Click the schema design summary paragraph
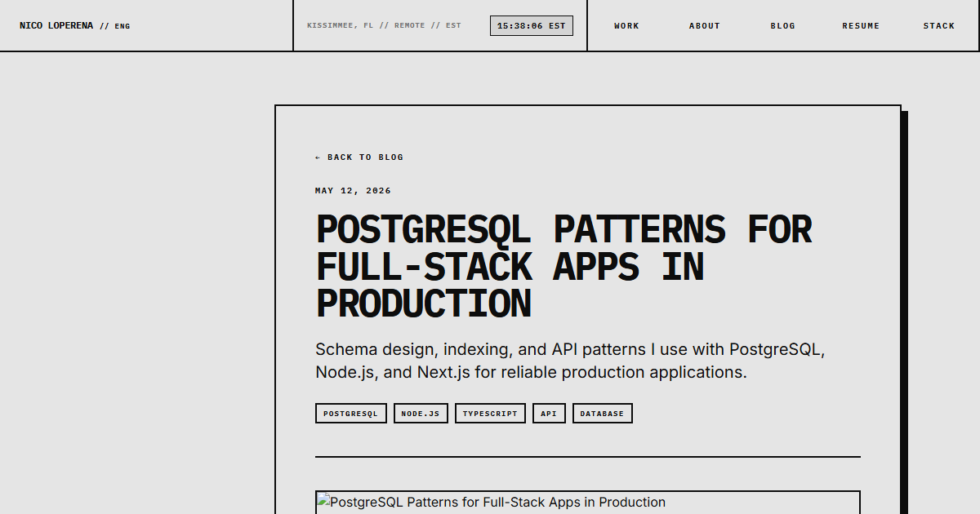This screenshot has width=980, height=514. coord(570,361)
